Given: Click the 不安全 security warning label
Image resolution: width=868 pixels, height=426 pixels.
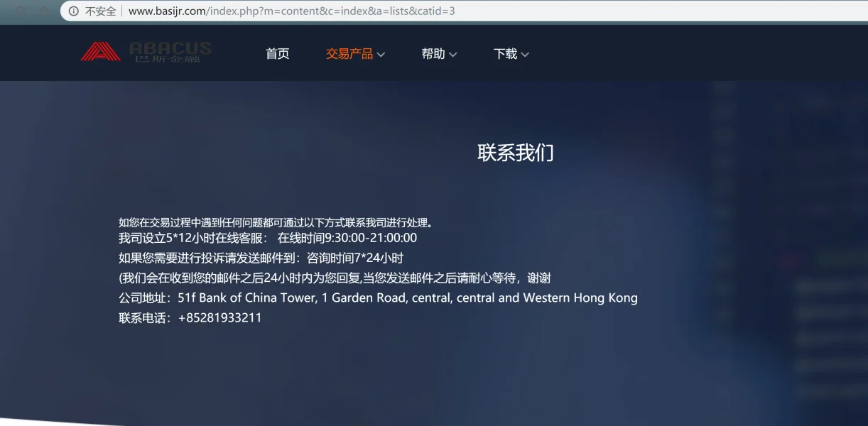Looking at the screenshot, I should [100, 11].
